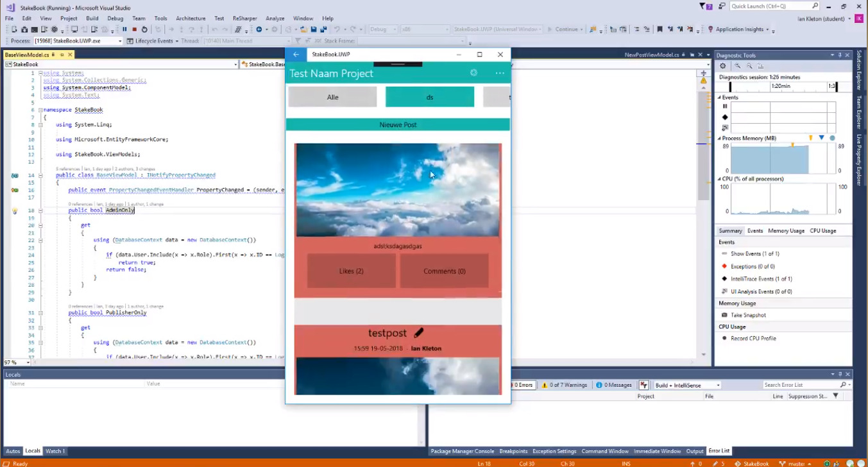Open the Process dropdown
This screenshot has height=467, width=868.
(119, 41)
